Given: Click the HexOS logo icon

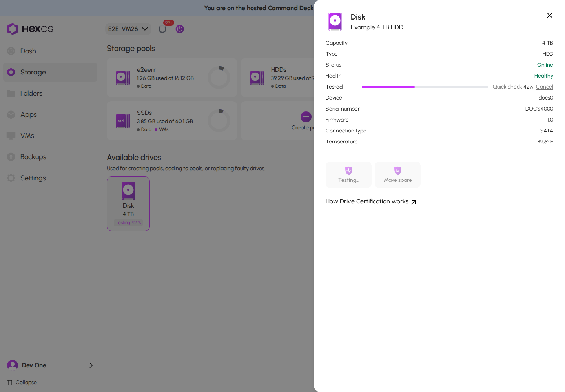Looking at the screenshot, I should tap(13, 29).
